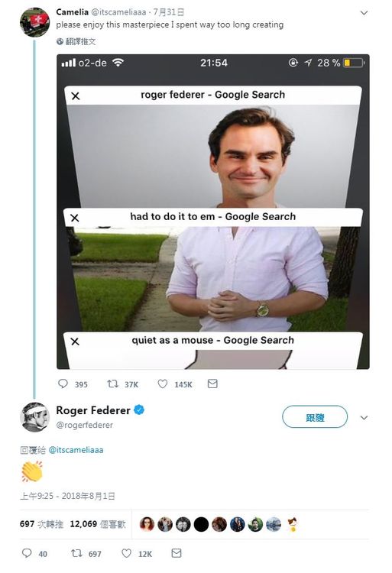Like Roger Federer's reply with 12K likes

126,553
